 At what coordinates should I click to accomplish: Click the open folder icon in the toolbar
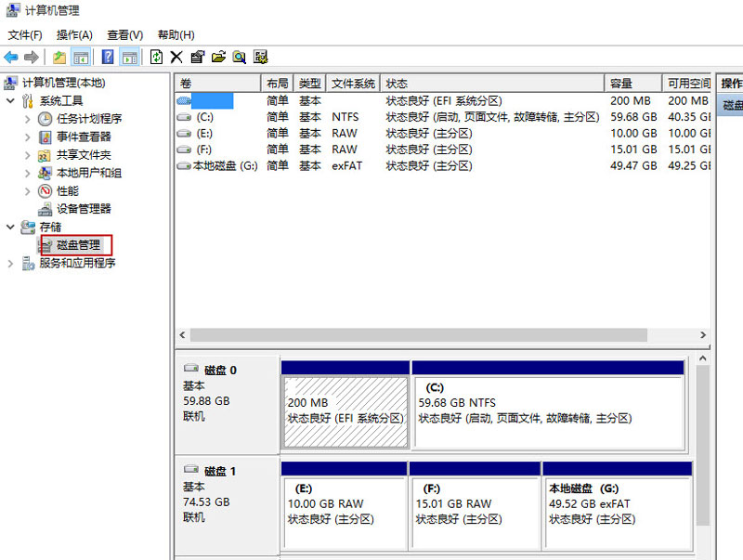(x=218, y=58)
